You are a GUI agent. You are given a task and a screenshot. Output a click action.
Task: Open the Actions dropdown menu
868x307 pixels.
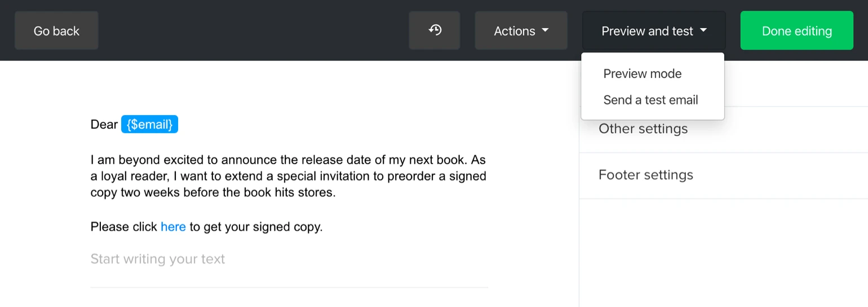click(520, 30)
